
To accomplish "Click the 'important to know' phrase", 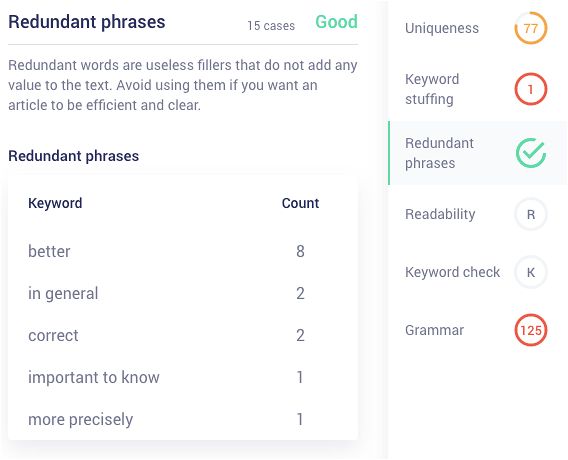I will pyautogui.click(x=94, y=377).
